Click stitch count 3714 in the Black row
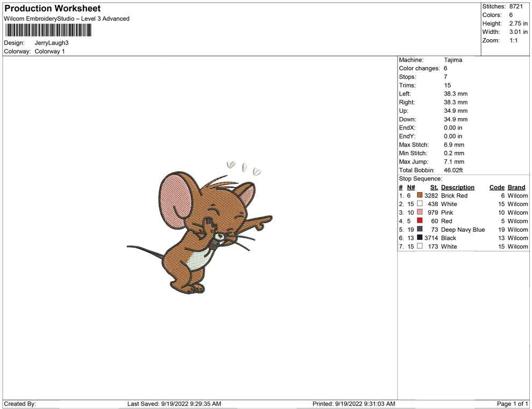The image size is (532, 409). click(x=431, y=238)
